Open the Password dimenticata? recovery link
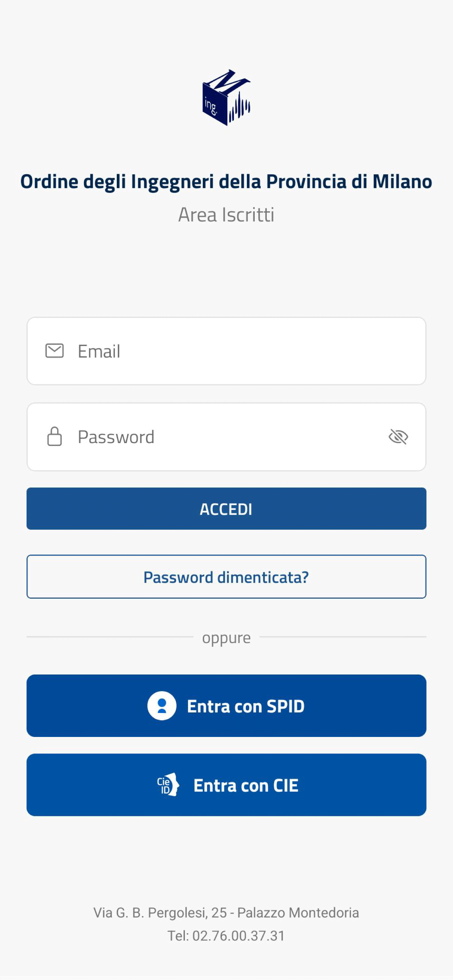 (226, 577)
